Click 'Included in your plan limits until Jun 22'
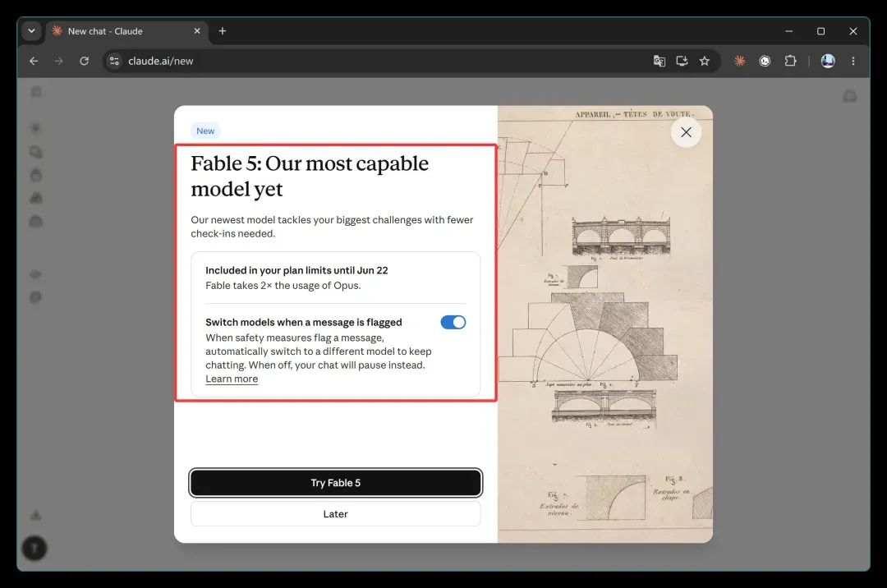 (296, 270)
